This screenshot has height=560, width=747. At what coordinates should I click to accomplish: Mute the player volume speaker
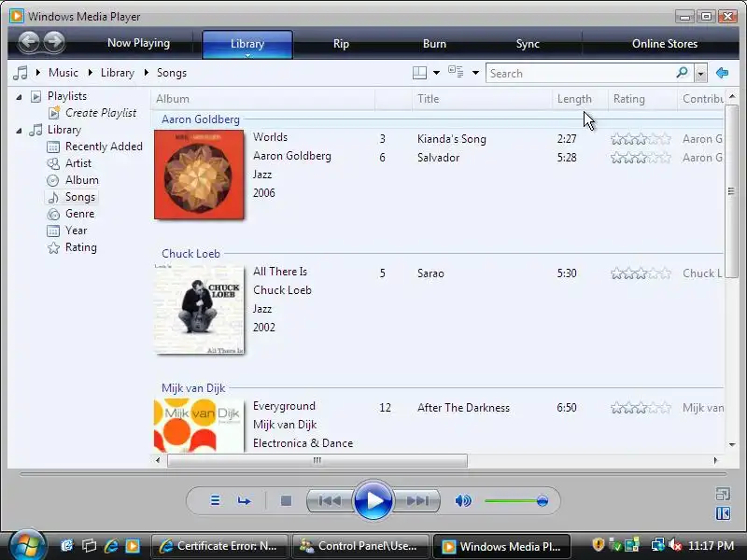463,500
